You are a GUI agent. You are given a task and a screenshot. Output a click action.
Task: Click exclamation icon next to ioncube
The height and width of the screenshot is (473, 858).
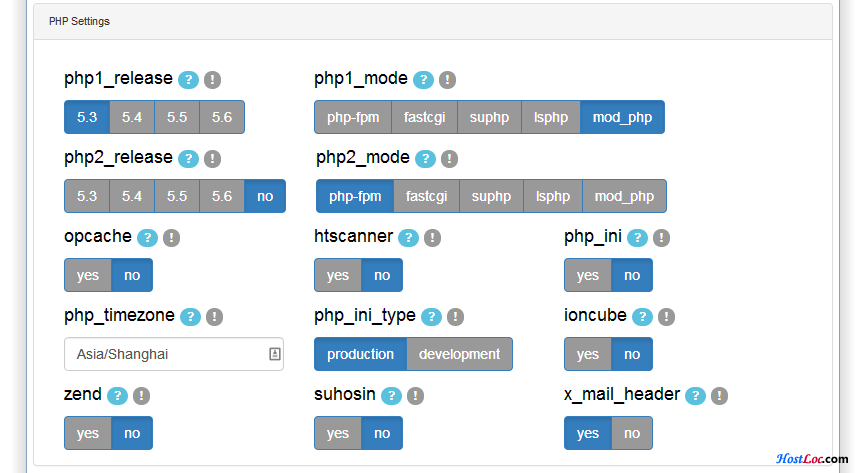coord(666,316)
